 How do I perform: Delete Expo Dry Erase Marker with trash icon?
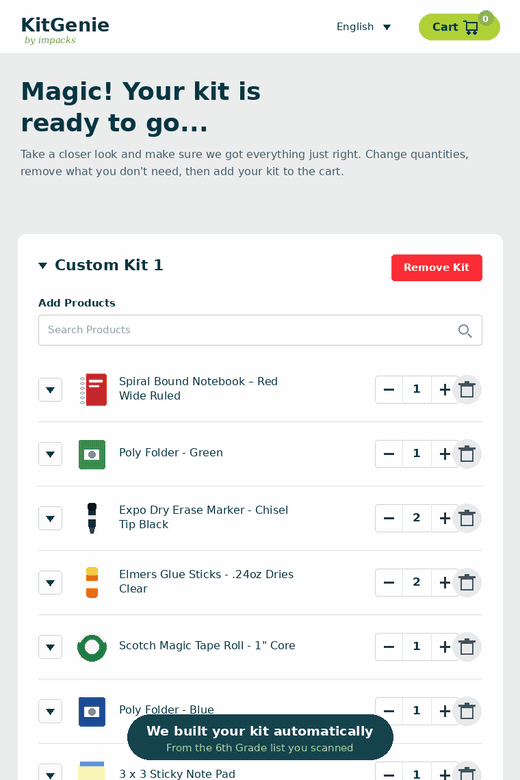467,518
